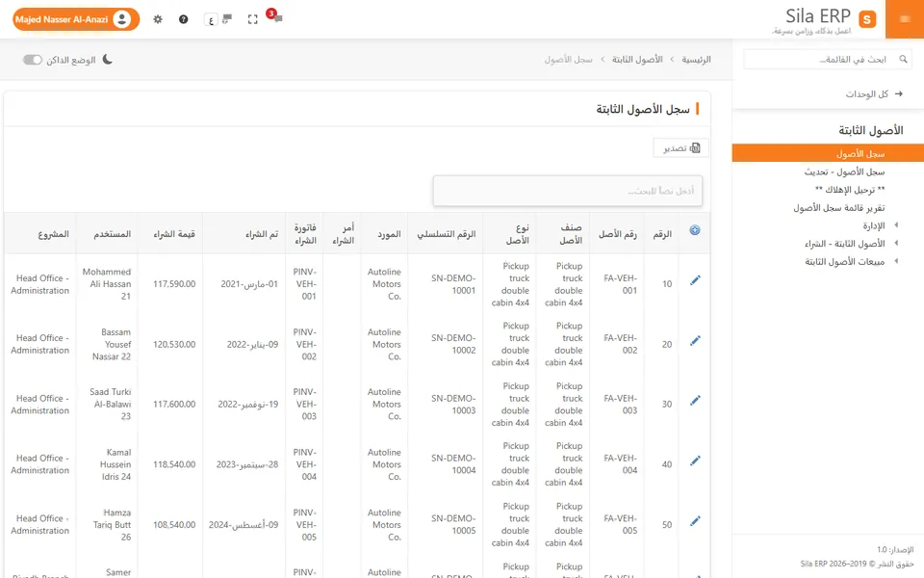924x578 pixels.
Task: Click the سجل الأصول الثابتة page title
Action: coord(642,110)
